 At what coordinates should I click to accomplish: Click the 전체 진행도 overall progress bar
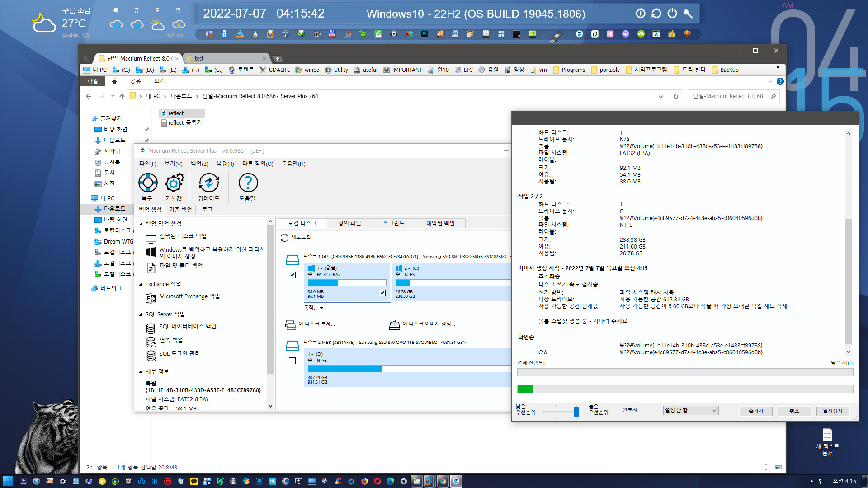click(685, 372)
